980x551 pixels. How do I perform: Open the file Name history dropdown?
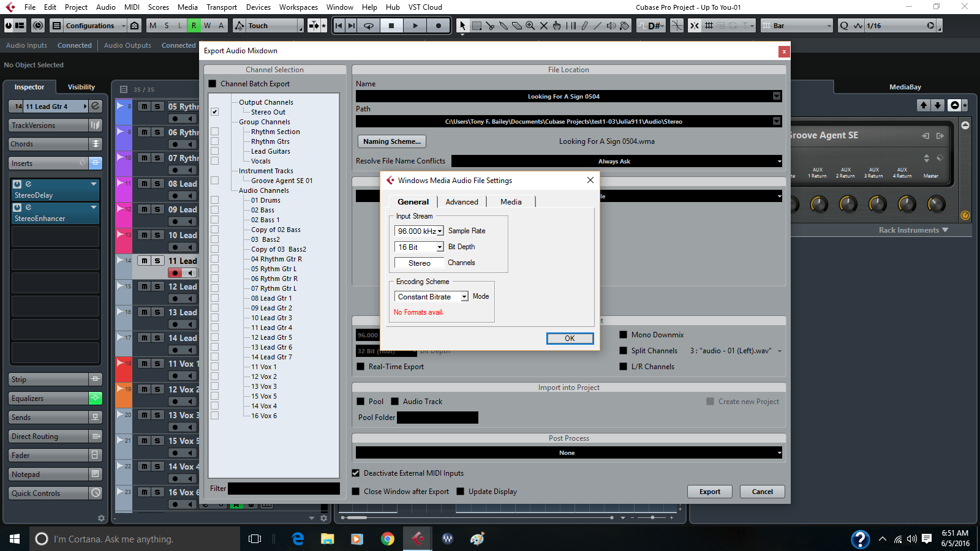[777, 96]
